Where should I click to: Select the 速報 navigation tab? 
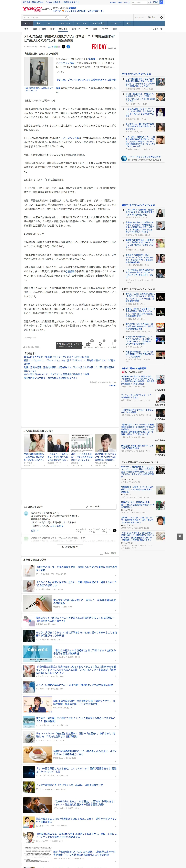(38, 24)
